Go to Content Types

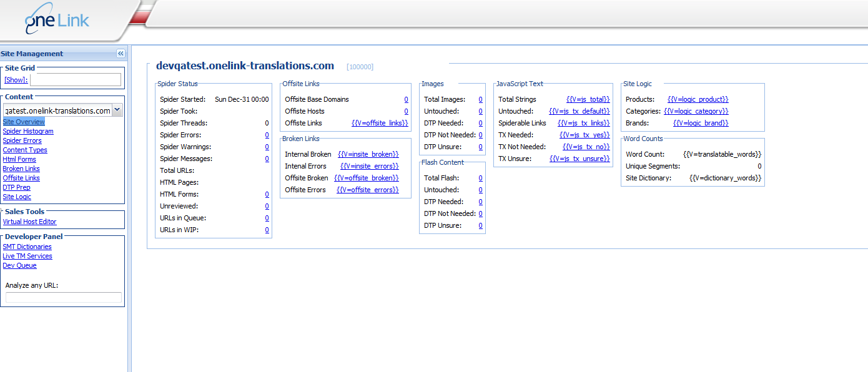pyautogui.click(x=25, y=150)
